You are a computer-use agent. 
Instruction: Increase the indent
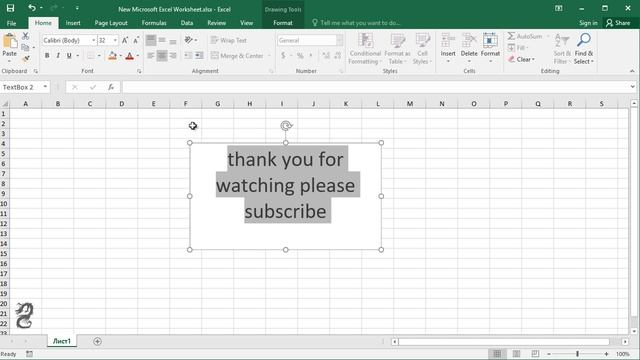[x=199, y=56]
